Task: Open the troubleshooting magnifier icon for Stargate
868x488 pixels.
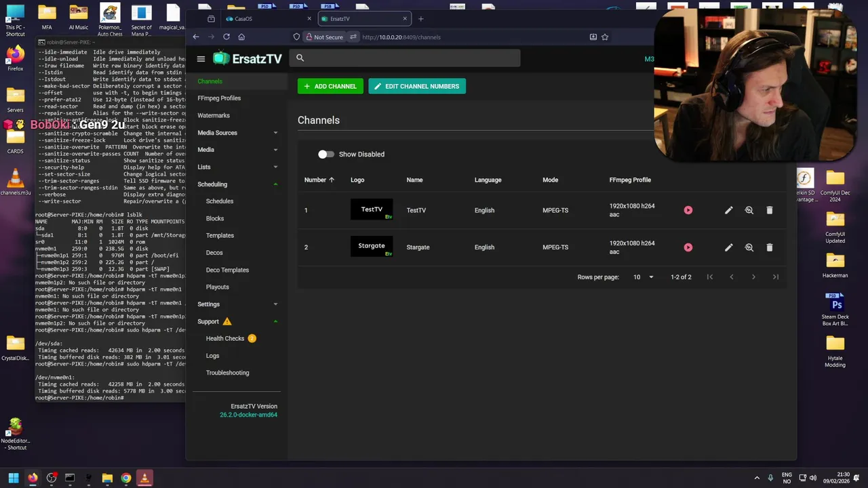Action: coord(749,247)
